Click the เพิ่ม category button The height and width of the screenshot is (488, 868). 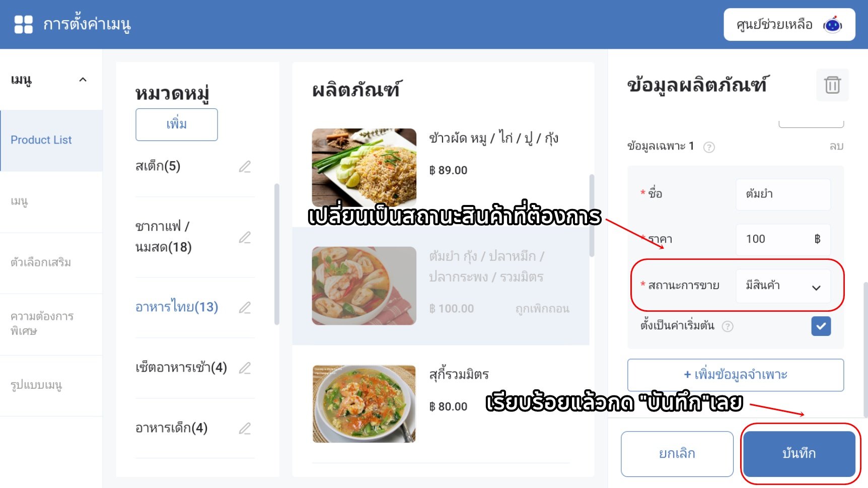pyautogui.click(x=177, y=124)
